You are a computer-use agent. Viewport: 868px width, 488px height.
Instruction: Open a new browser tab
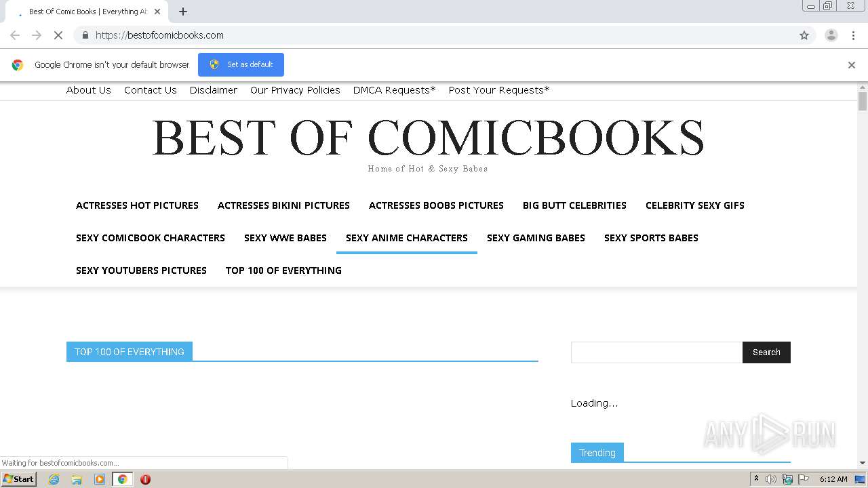point(183,12)
